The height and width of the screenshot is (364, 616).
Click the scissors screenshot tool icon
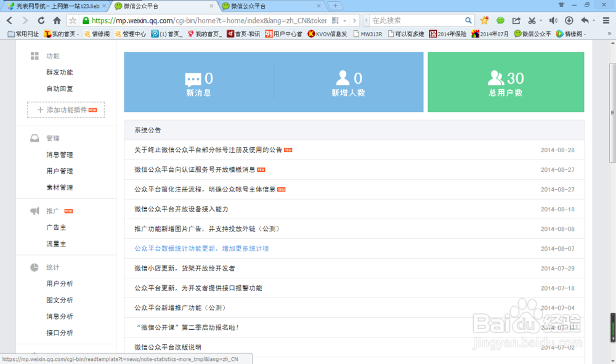tap(532, 20)
